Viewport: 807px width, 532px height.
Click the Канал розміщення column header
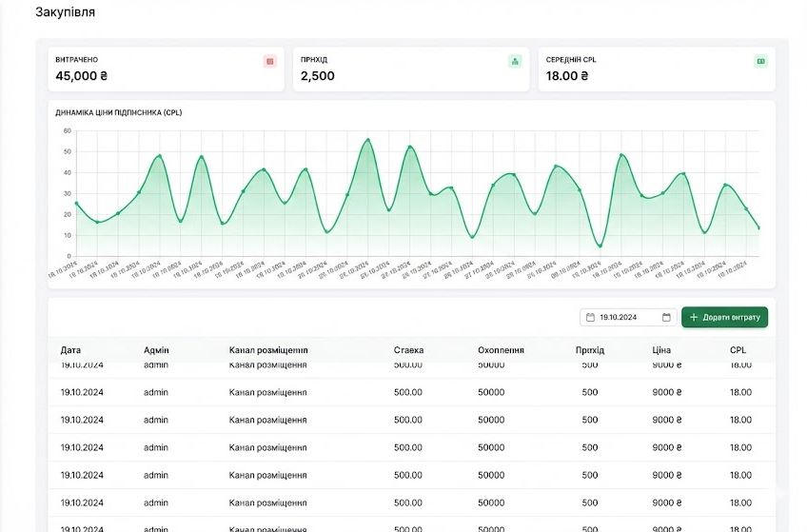(268, 350)
